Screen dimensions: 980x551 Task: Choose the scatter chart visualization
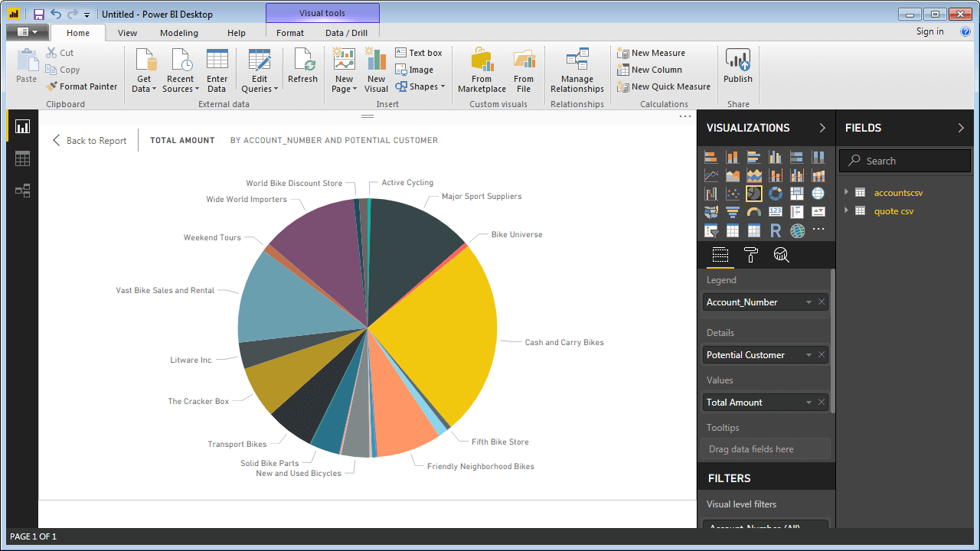click(733, 194)
